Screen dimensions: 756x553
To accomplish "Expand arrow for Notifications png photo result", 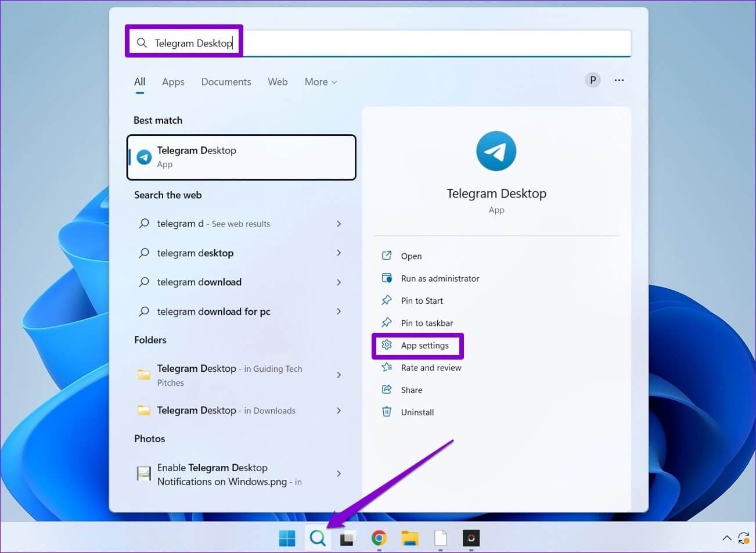I will tap(339, 474).
